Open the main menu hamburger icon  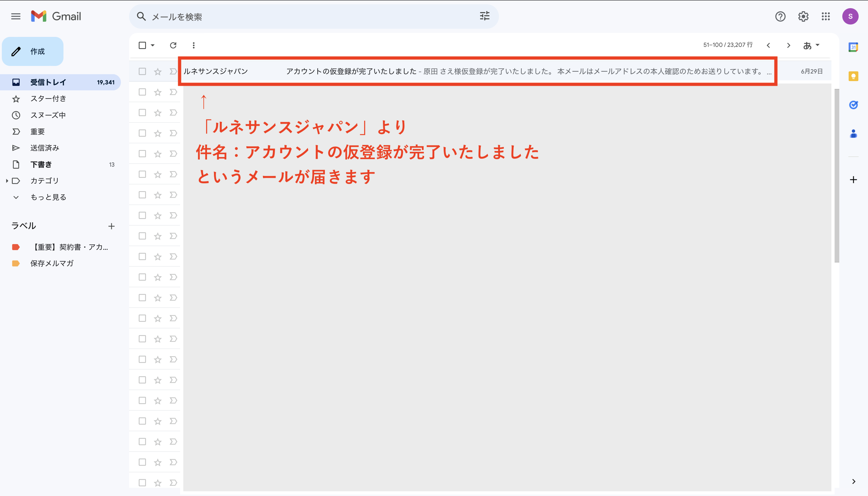pos(16,16)
